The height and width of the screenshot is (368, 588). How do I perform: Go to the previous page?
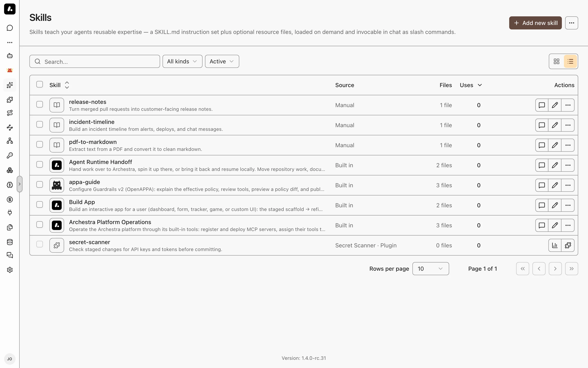pos(539,269)
